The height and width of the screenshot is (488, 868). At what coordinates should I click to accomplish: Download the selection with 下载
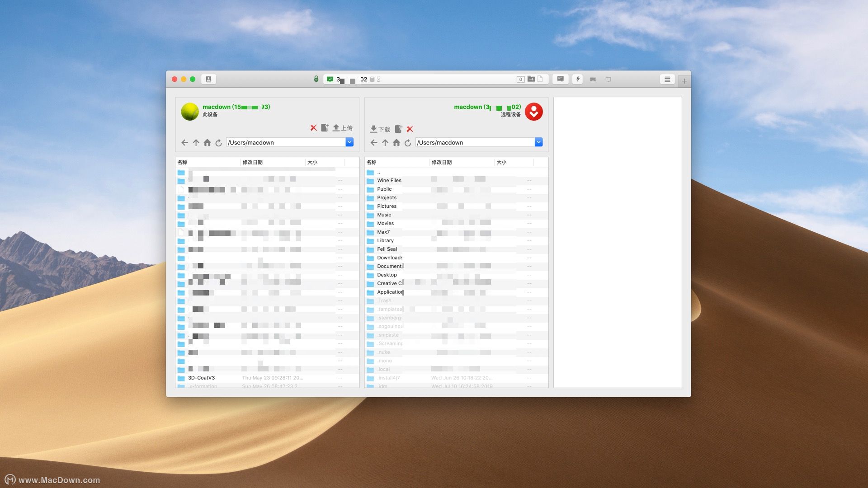pyautogui.click(x=380, y=129)
